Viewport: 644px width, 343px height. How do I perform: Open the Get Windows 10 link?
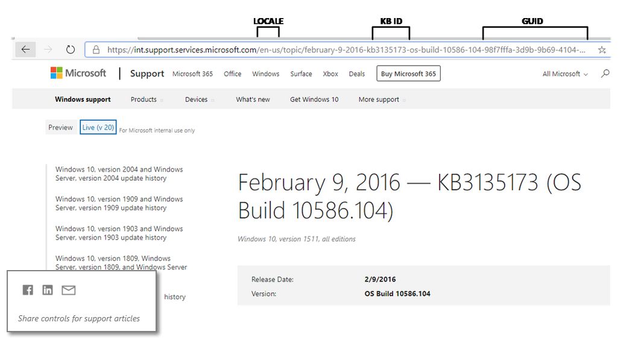click(314, 99)
